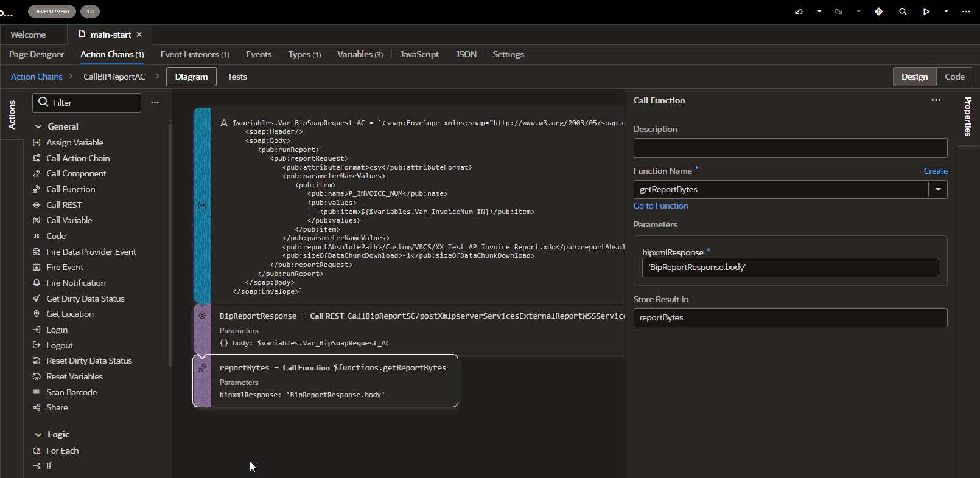980x478 pixels.
Task: Close the main-start tab
Action: pos(139,35)
